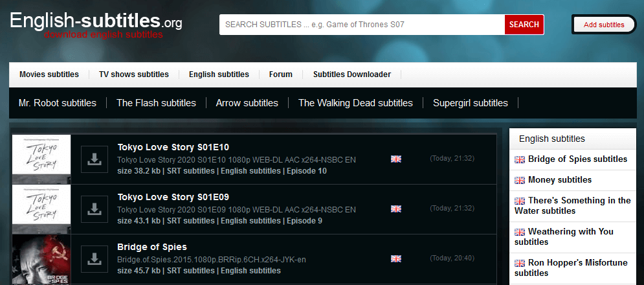Open Bridge of Spies title in list

152,247
